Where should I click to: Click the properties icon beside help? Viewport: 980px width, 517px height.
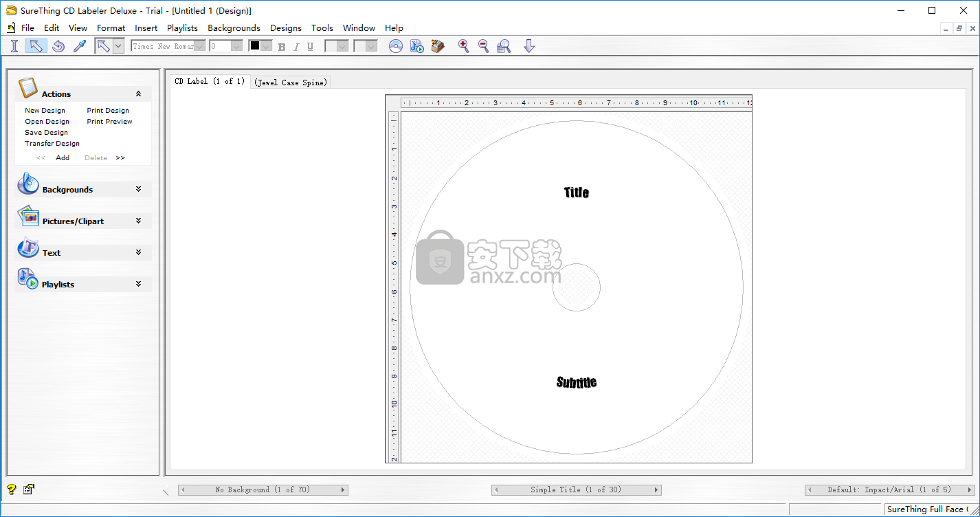(29, 489)
